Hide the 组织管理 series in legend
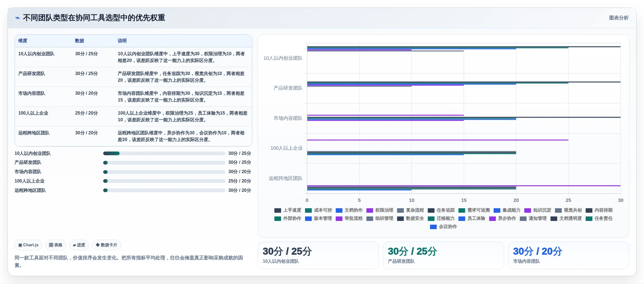The height and width of the screenshot is (284, 644). tap(380, 219)
